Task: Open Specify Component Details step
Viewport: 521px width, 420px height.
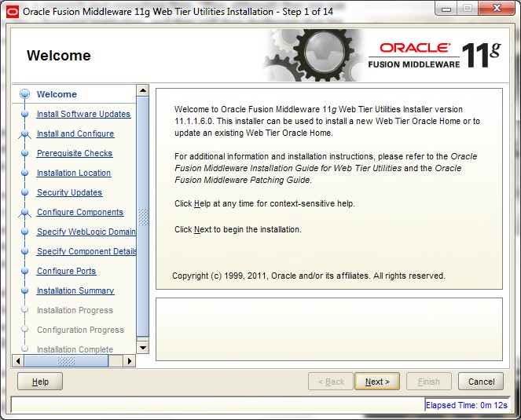Action: point(86,251)
